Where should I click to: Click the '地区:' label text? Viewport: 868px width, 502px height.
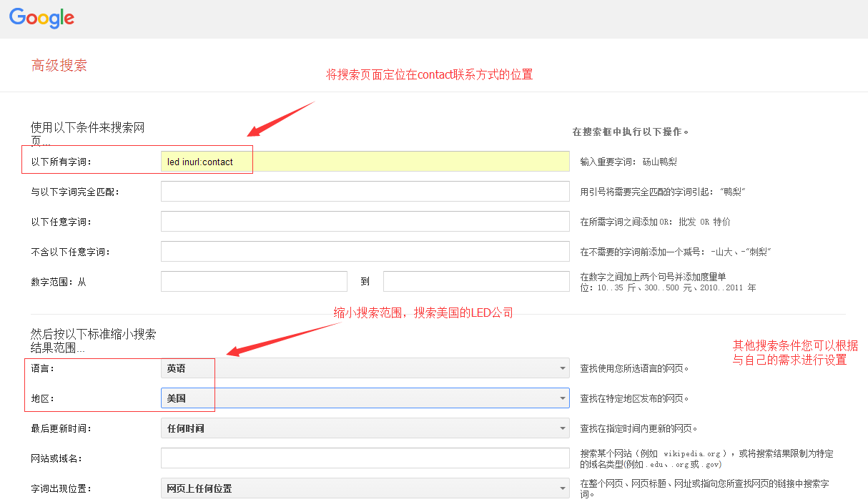click(x=42, y=398)
